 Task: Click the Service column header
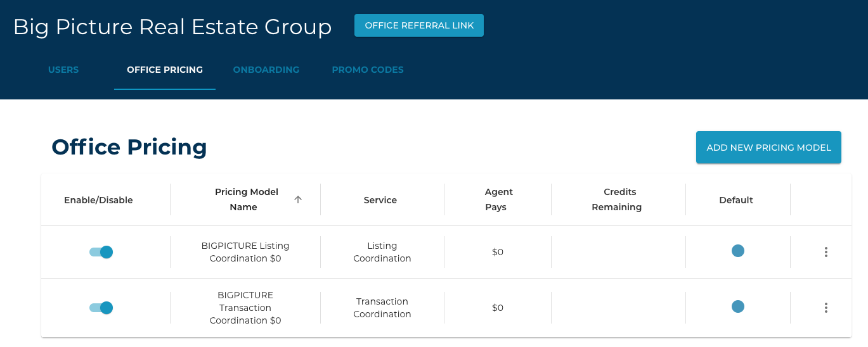[x=380, y=200]
